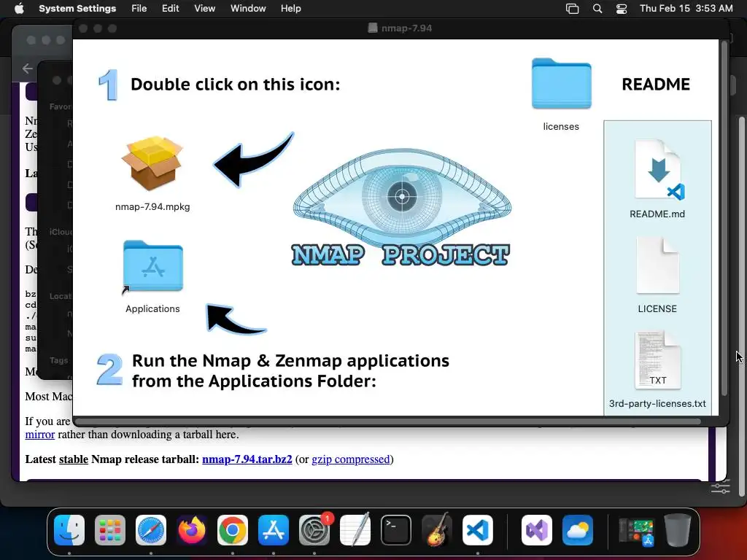Launch Safari from the Dock

[x=151, y=530]
